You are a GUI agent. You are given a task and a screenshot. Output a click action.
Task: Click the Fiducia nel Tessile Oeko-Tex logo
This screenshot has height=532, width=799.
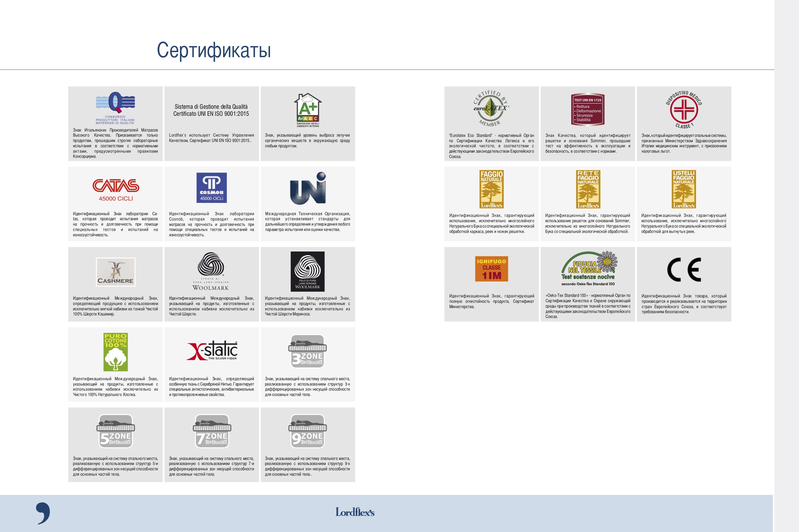click(588, 268)
